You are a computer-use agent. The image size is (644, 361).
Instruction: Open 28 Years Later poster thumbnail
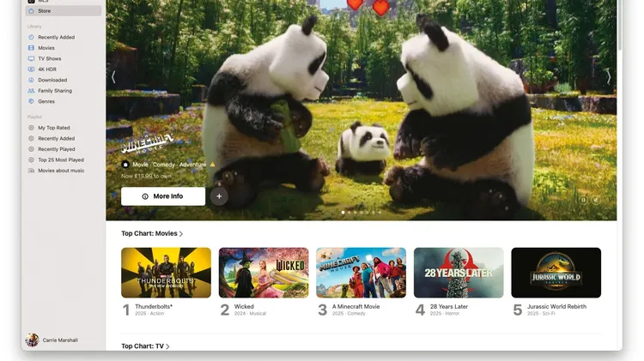pos(459,273)
